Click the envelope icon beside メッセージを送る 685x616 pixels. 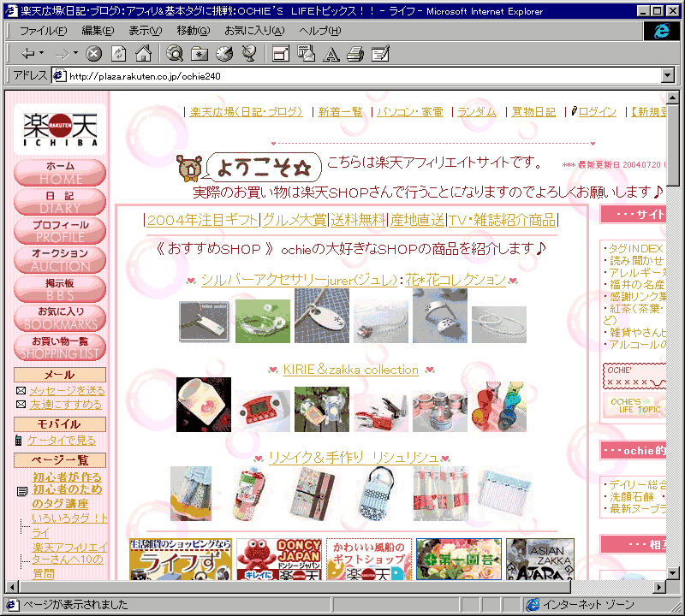[21, 391]
